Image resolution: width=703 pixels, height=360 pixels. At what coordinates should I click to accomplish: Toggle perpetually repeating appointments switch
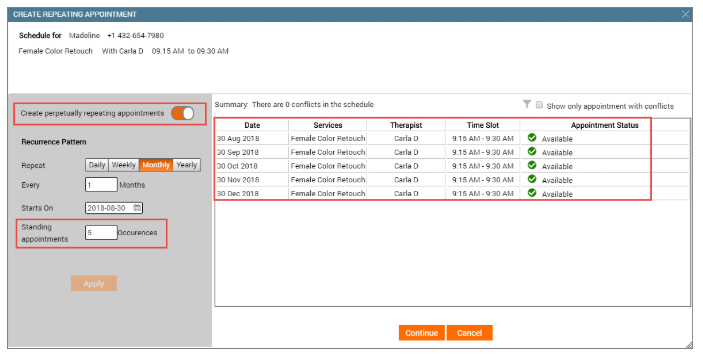point(182,113)
